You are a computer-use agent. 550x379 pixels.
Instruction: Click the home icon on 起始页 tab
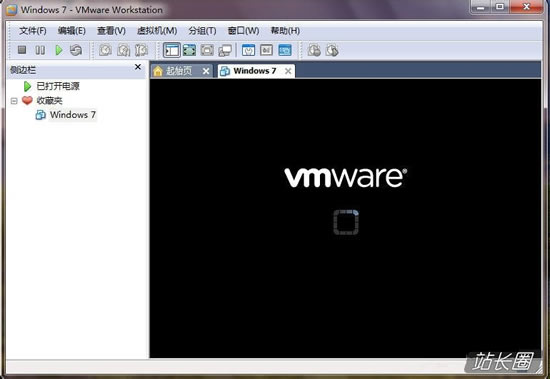(158, 71)
